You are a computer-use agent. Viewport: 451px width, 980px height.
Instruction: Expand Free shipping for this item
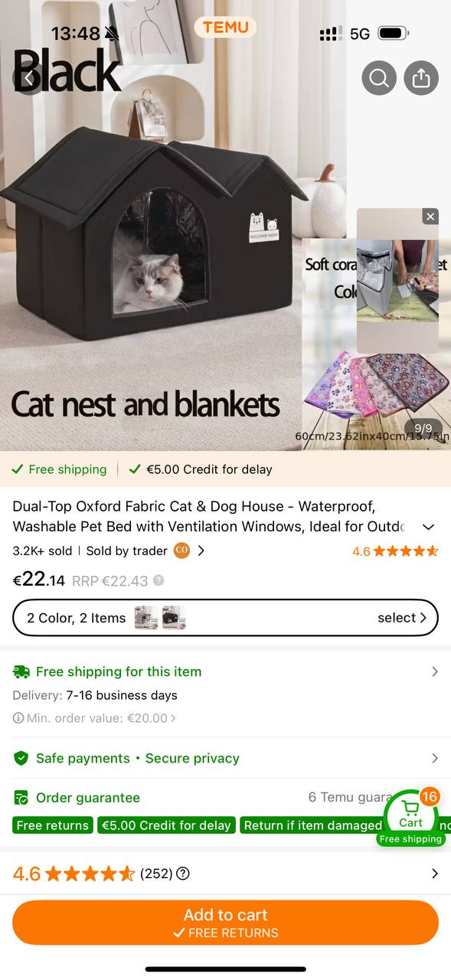(x=225, y=671)
